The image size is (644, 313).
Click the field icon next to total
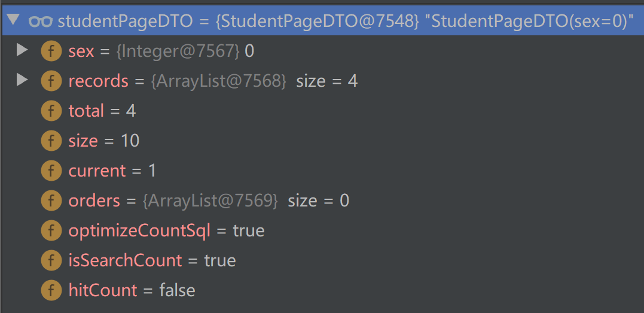[x=51, y=111]
